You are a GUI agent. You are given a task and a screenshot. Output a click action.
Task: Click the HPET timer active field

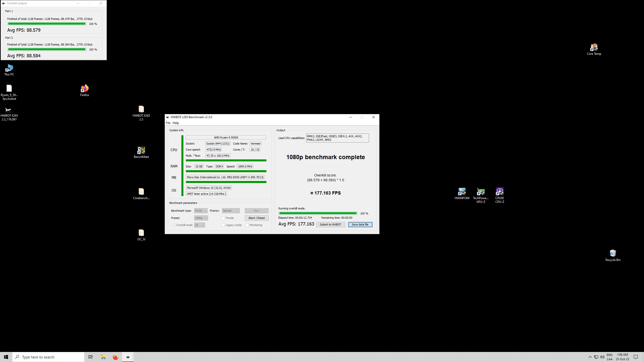click(x=206, y=194)
